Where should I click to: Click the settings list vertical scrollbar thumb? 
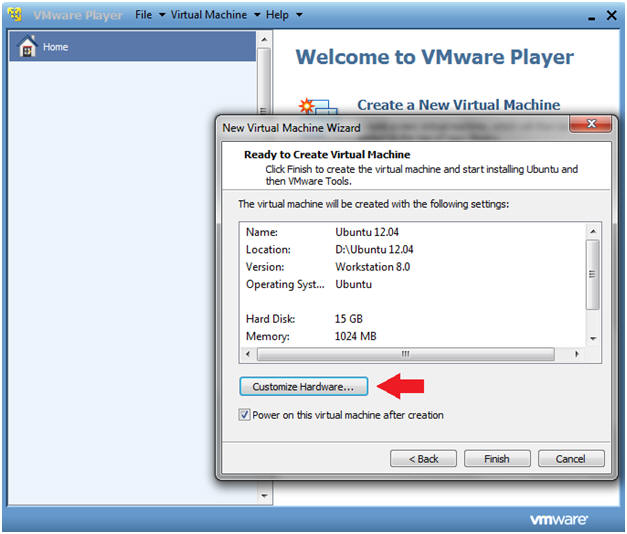coord(593,274)
